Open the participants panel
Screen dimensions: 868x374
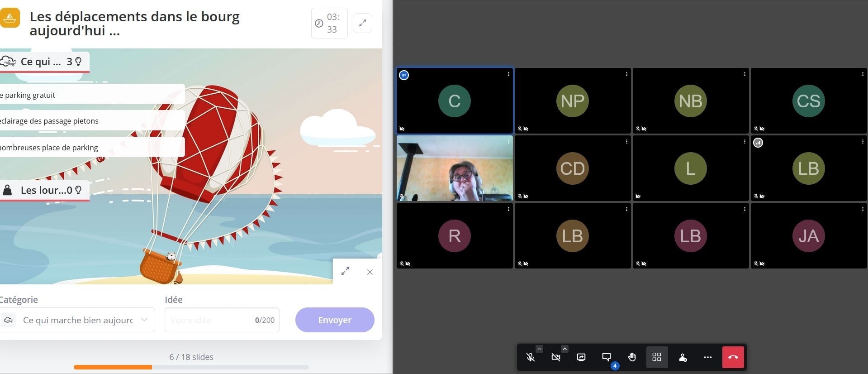click(x=683, y=357)
